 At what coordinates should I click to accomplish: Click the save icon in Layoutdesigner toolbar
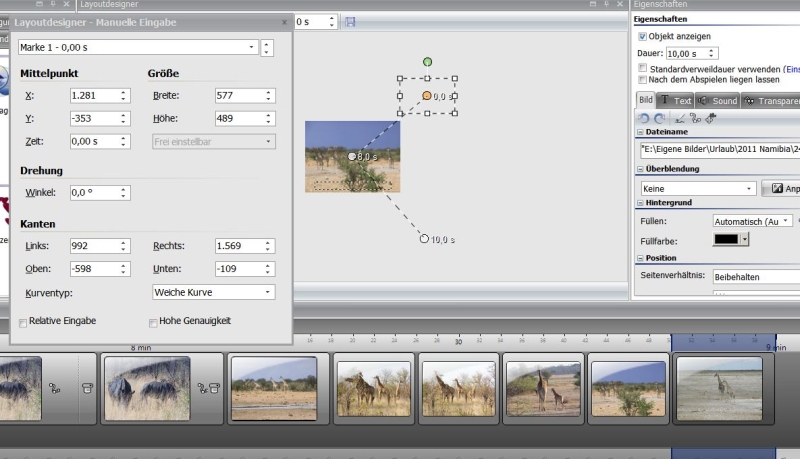tap(350, 21)
